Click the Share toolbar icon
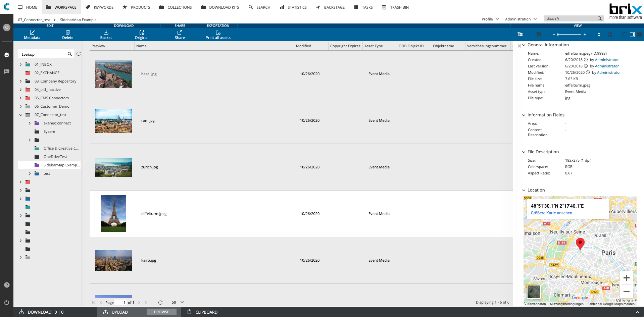The image size is (644, 317). pos(180,32)
